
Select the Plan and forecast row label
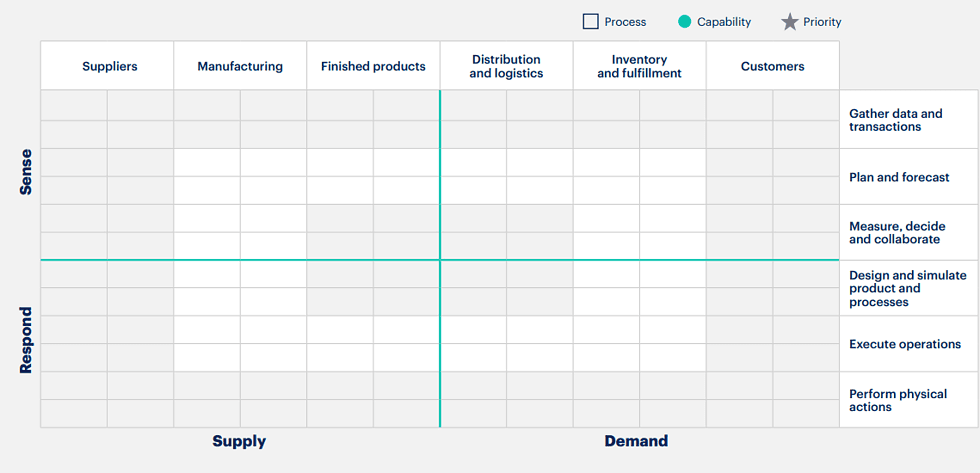pos(899,177)
